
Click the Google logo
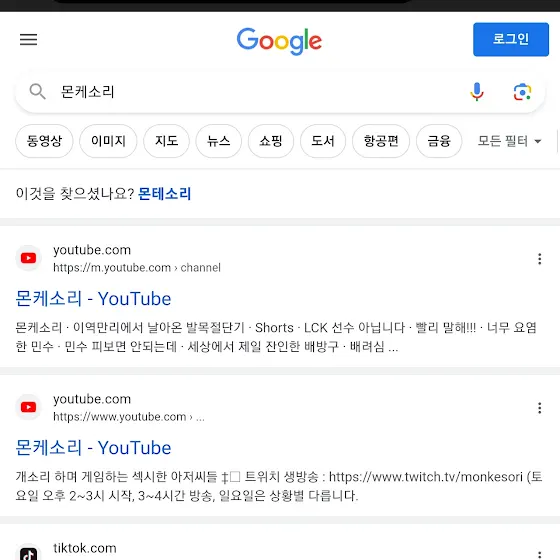(x=280, y=41)
